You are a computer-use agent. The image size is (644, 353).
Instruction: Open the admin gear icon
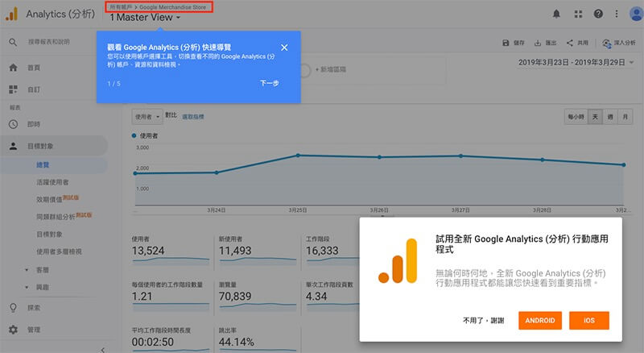point(13,330)
